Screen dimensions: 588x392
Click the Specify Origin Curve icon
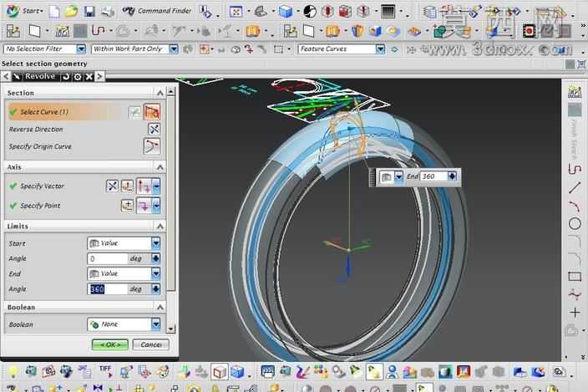coord(152,146)
